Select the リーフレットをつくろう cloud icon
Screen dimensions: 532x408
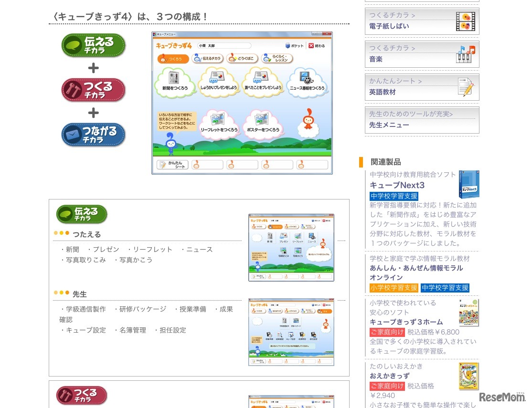pyautogui.click(x=219, y=124)
